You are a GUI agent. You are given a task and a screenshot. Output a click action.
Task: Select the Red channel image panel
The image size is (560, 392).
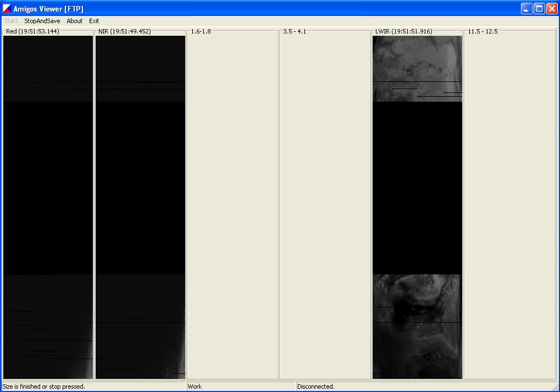(x=48, y=207)
